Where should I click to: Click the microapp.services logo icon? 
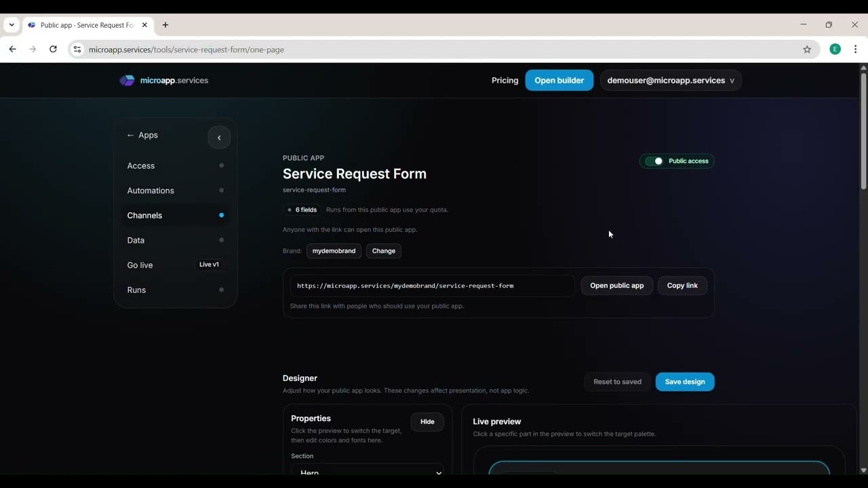pyautogui.click(x=127, y=80)
